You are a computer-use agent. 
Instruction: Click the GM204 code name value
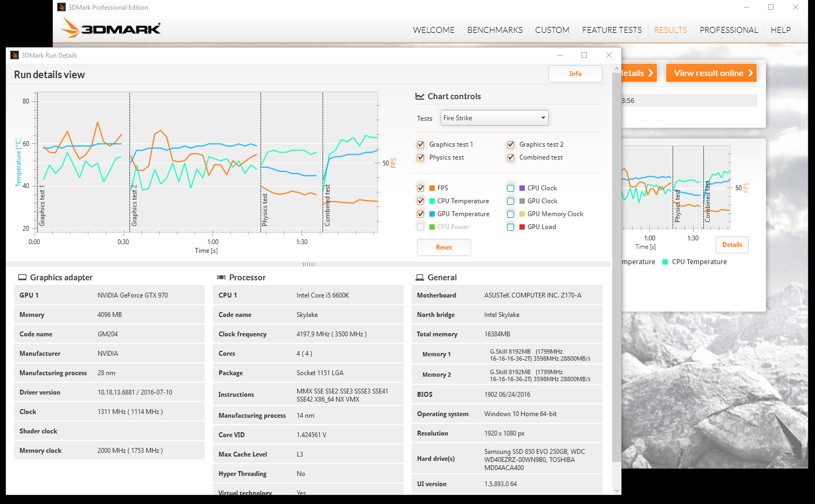click(107, 334)
